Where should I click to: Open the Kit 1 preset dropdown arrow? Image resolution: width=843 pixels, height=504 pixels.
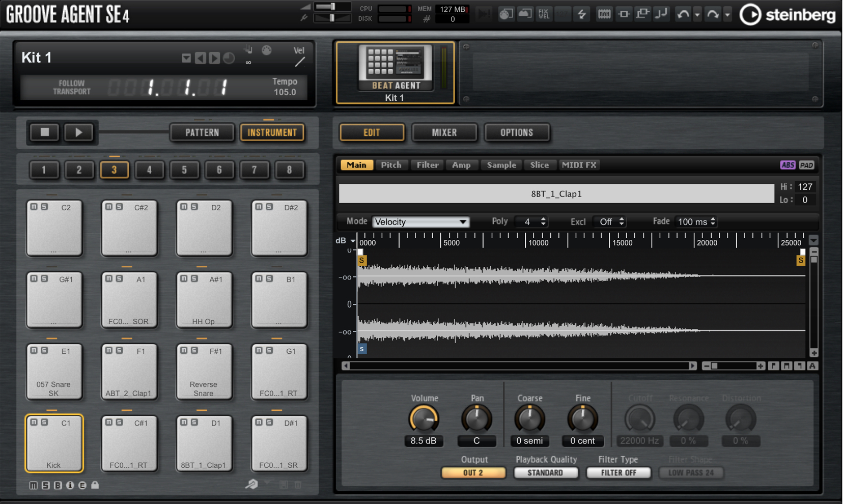[186, 59]
